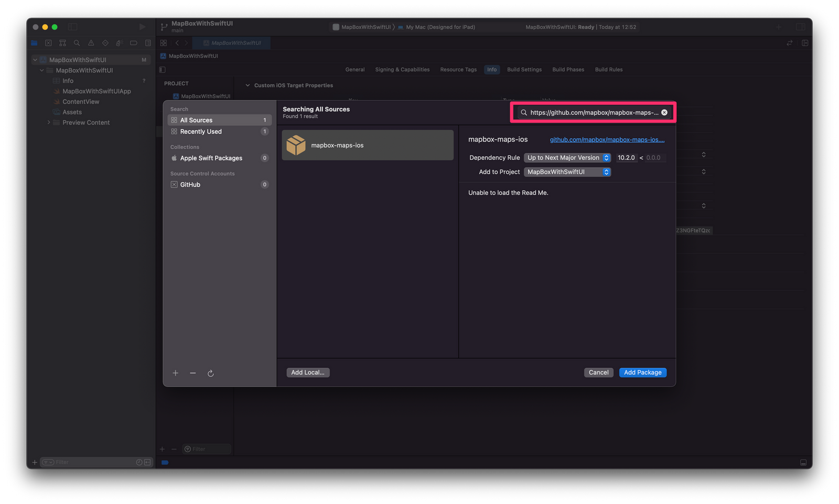Click the 10.2.0 minimum version field
Screen dimensions: 839x504
626,158
